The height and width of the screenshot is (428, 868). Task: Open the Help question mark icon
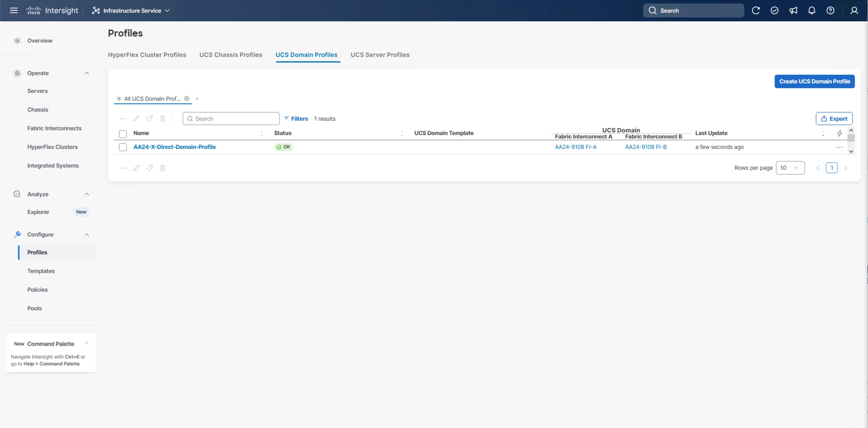pos(830,10)
